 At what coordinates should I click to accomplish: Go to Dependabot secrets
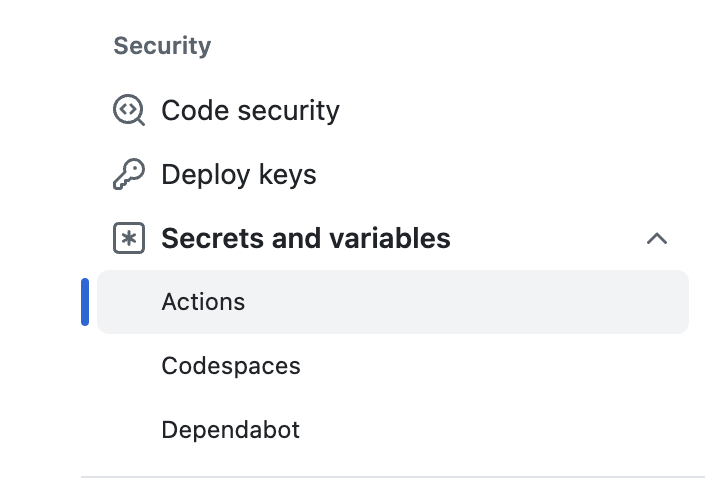[230, 430]
